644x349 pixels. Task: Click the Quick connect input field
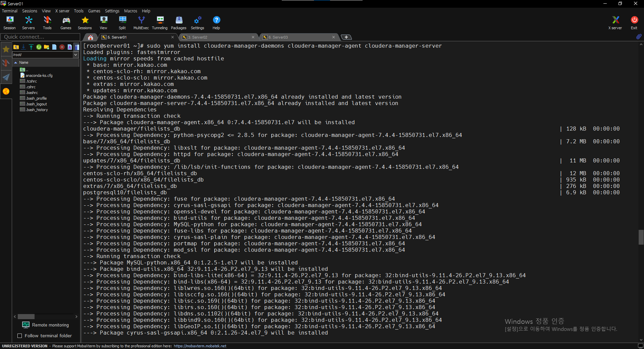click(40, 37)
